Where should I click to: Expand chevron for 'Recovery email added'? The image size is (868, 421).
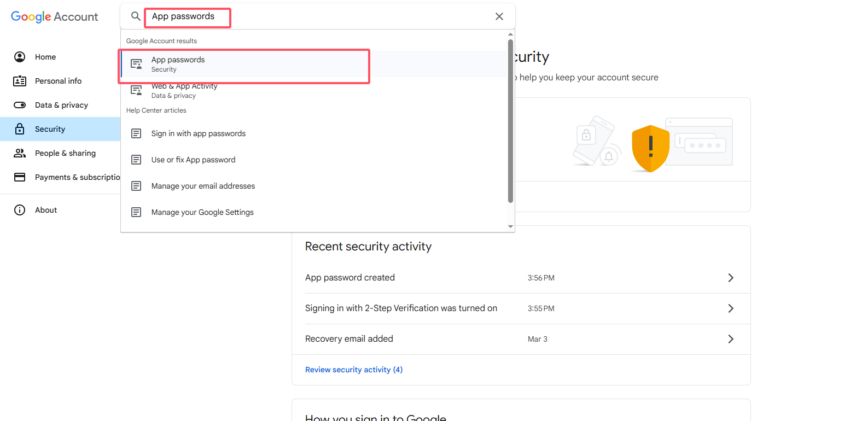pyautogui.click(x=731, y=339)
